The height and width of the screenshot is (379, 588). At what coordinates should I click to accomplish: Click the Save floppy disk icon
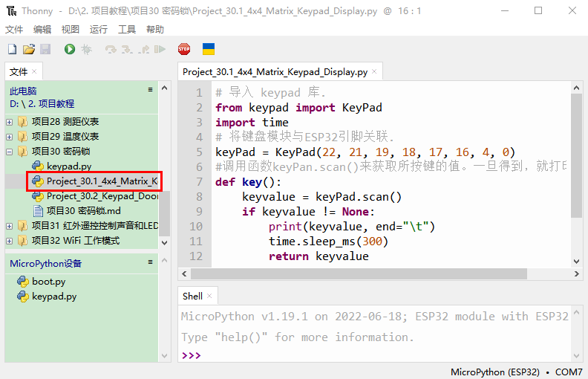(x=45, y=49)
